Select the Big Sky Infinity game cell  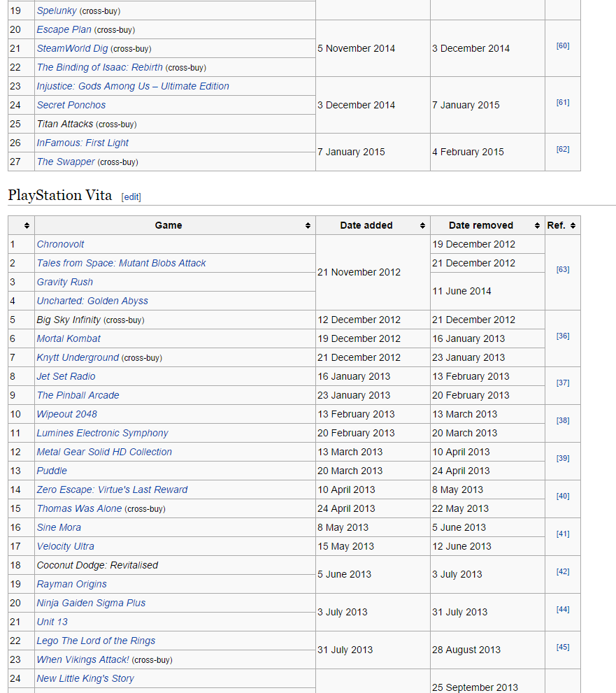pos(175,320)
